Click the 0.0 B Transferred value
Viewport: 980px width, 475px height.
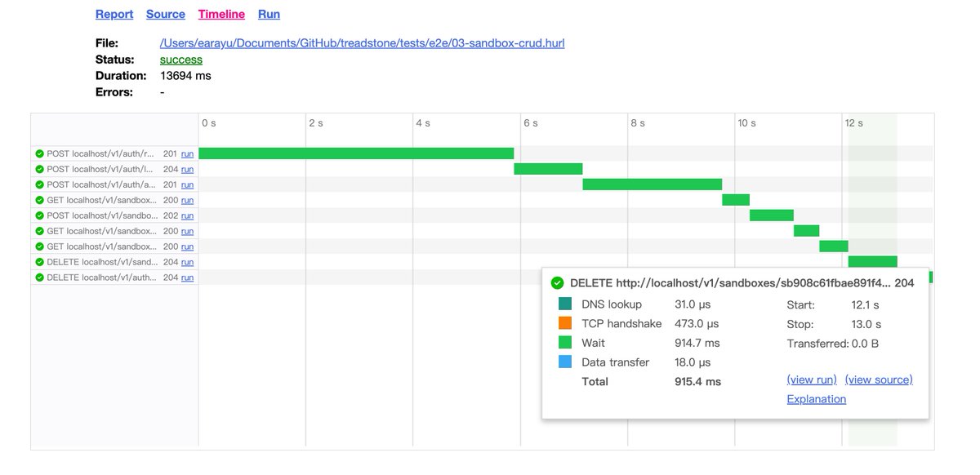pos(865,344)
